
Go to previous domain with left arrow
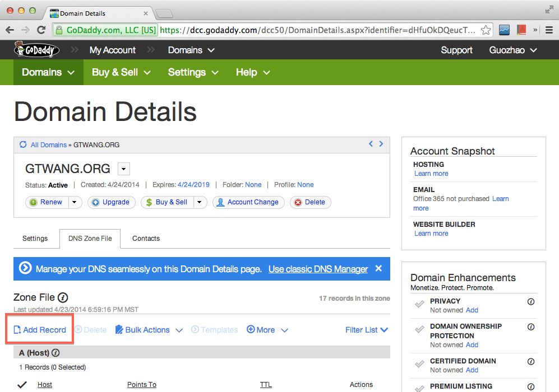tap(371, 144)
